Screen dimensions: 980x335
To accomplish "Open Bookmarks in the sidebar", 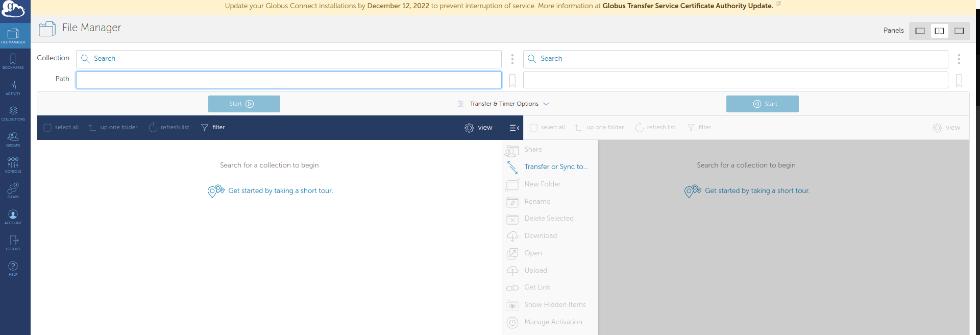I will tap(13, 61).
